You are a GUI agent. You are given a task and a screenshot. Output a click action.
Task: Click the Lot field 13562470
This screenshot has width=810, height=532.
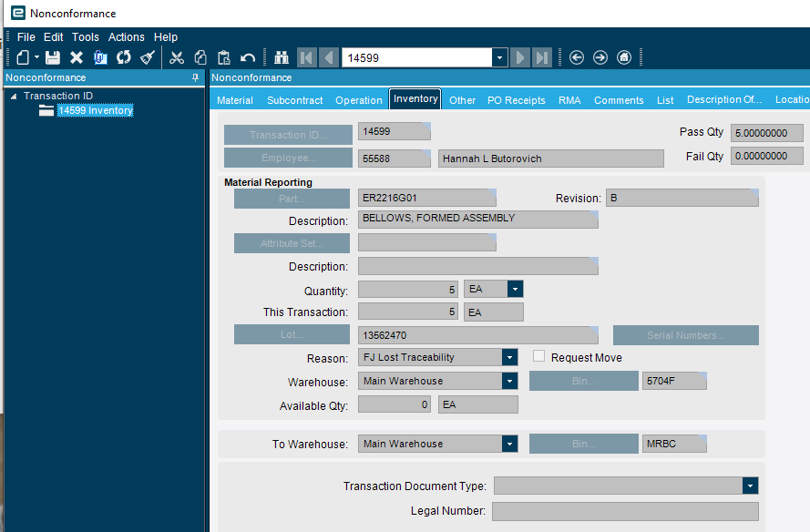coord(478,335)
